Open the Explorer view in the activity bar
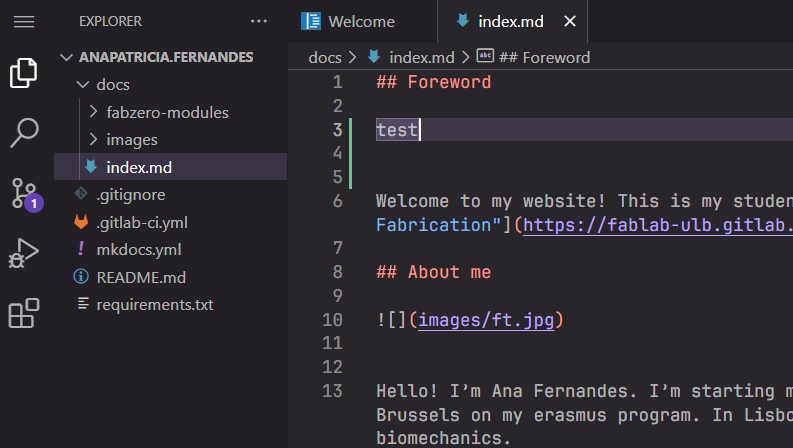Screen dimensions: 793x448 23,73
